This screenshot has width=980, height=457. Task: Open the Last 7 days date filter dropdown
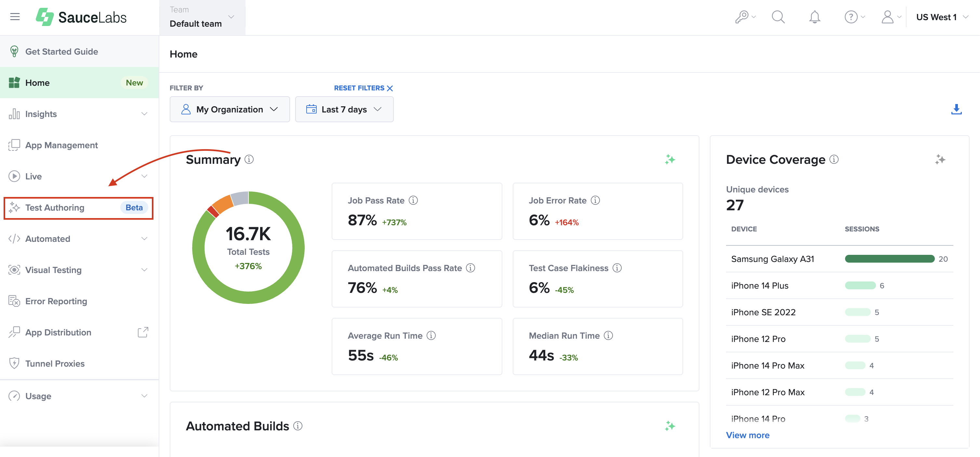point(344,109)
